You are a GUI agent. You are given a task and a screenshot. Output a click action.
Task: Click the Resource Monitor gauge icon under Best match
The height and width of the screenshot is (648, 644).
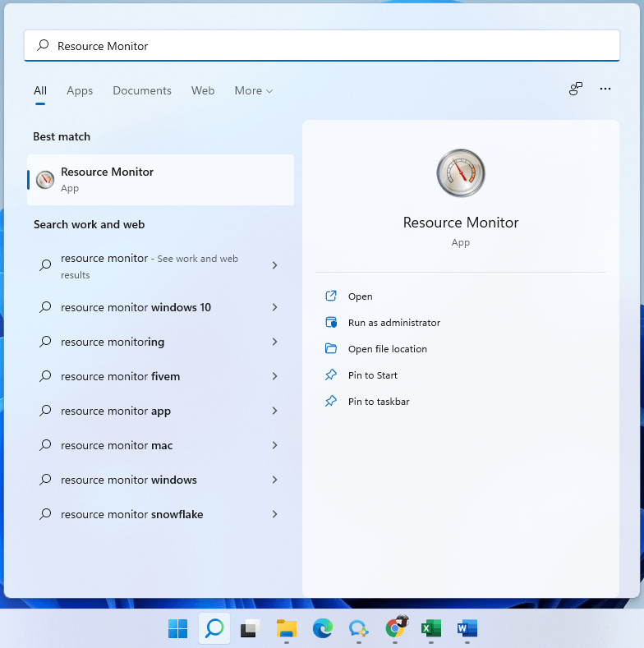point(45,180)
